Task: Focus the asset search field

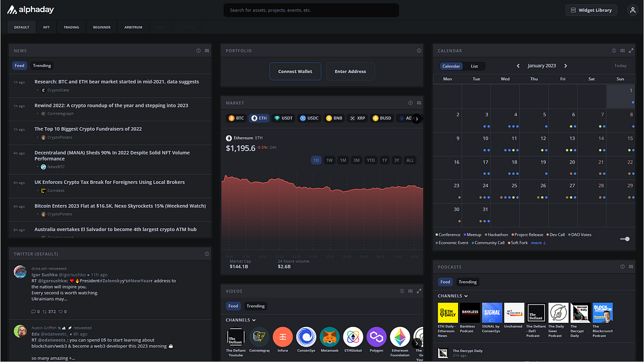Action: pos(311,10)
